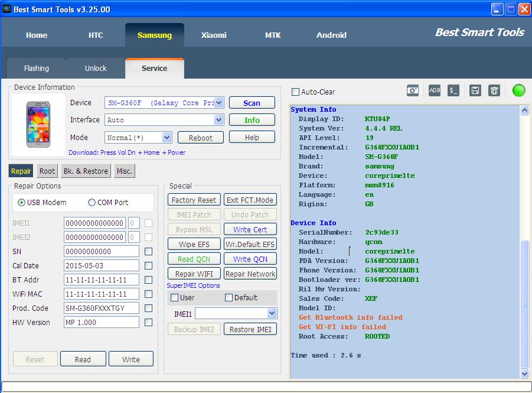Viewport: 532px width, 393px height.
Task: Open the Misc. section tab
Action: [x=125, y=171]
